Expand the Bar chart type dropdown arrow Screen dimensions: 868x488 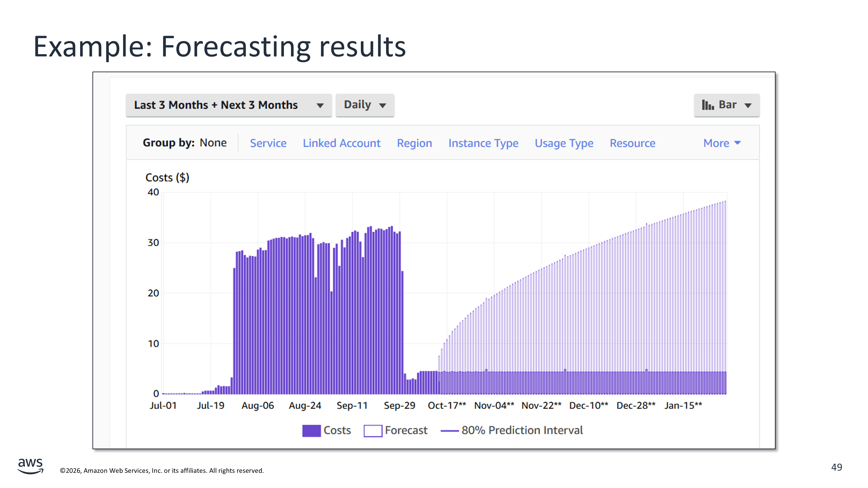tap(748, 105)
